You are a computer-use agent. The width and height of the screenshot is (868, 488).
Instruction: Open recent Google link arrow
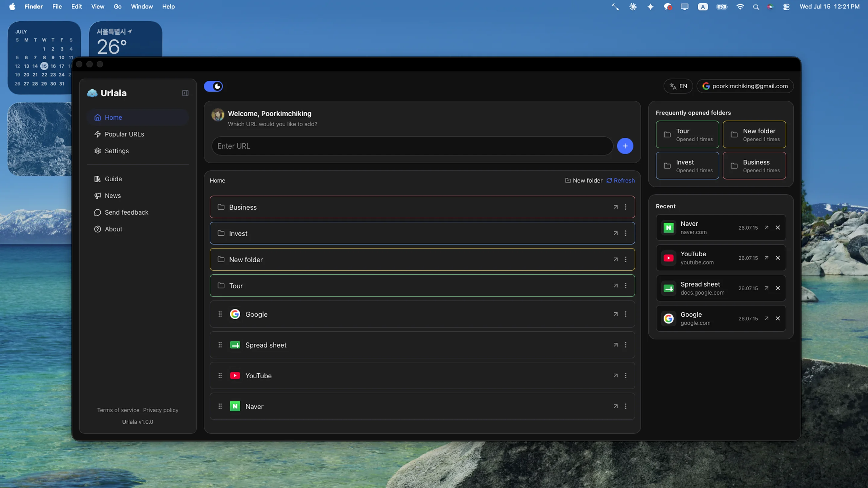pos(766,319)
